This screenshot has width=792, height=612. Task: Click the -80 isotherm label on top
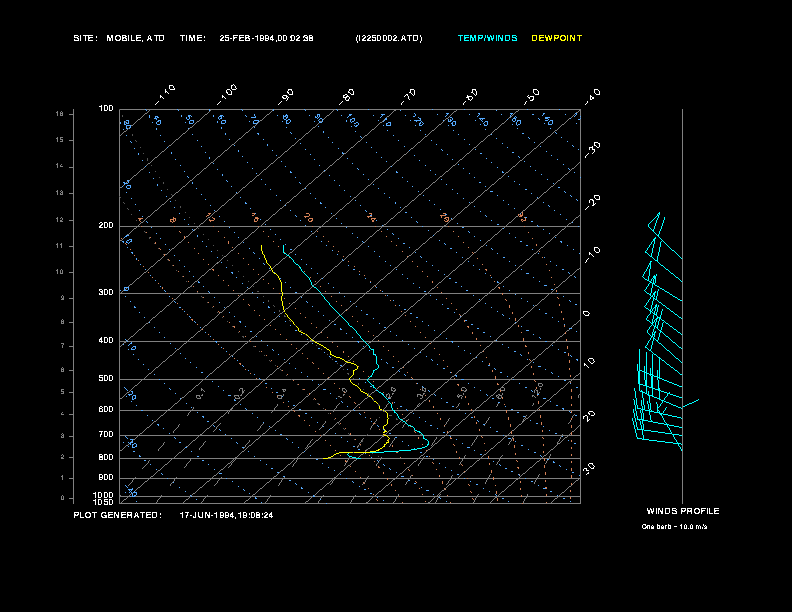[347, 97]
